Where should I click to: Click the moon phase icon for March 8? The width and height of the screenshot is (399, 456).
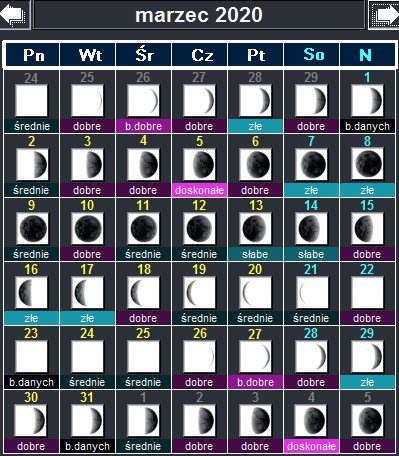point(367,164)
